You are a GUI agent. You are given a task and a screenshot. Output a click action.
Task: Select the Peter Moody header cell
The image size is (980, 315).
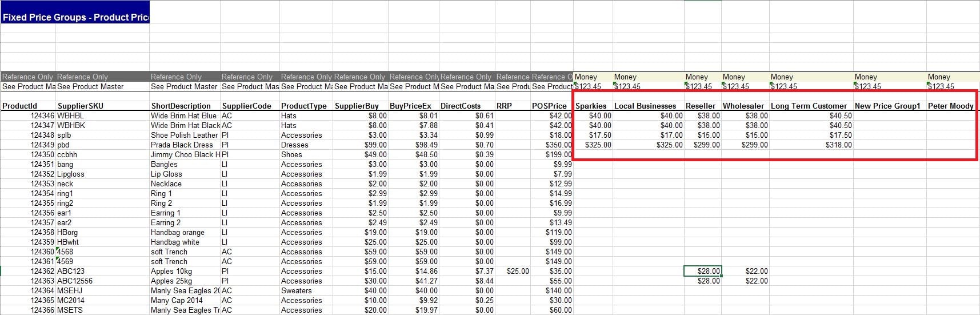(x=951, y=106)
